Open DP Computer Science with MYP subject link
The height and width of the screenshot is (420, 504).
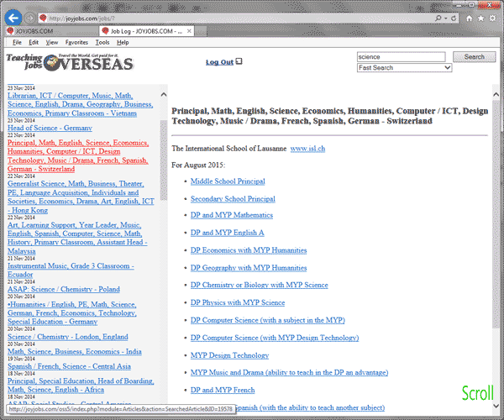pos(267,320)
